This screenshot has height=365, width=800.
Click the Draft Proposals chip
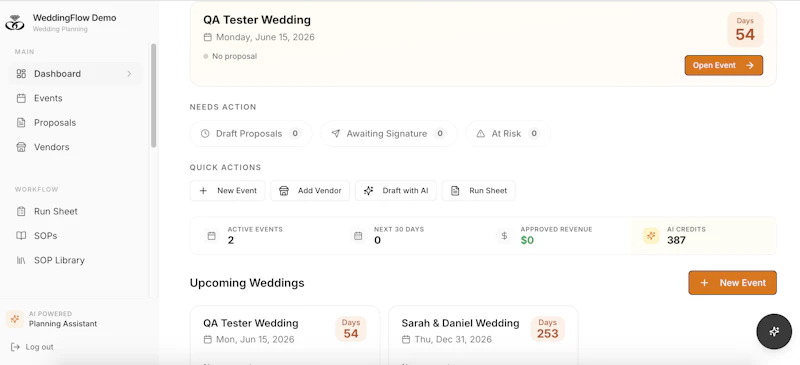pyautogui.click(x=251, y=134)
